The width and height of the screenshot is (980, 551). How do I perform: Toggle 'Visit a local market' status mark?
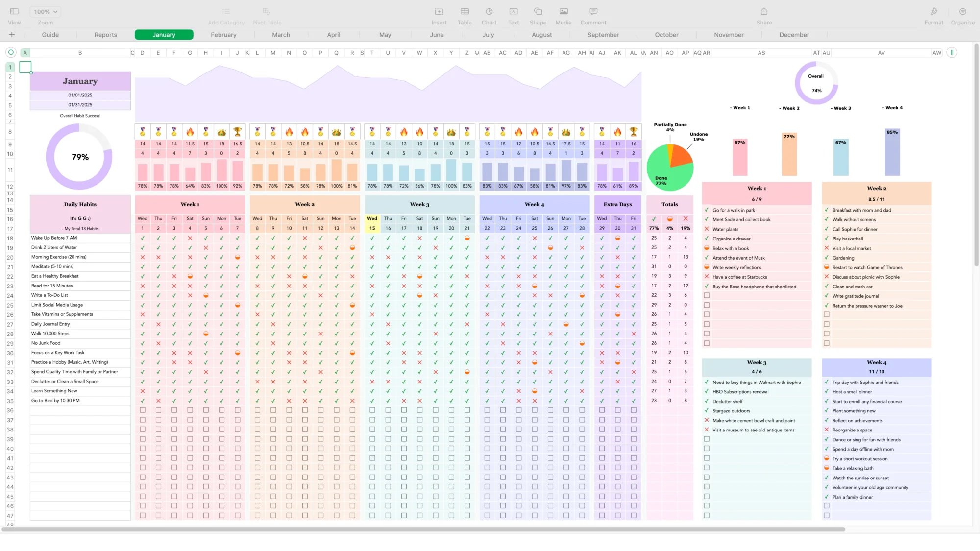(x=827, y=248)
